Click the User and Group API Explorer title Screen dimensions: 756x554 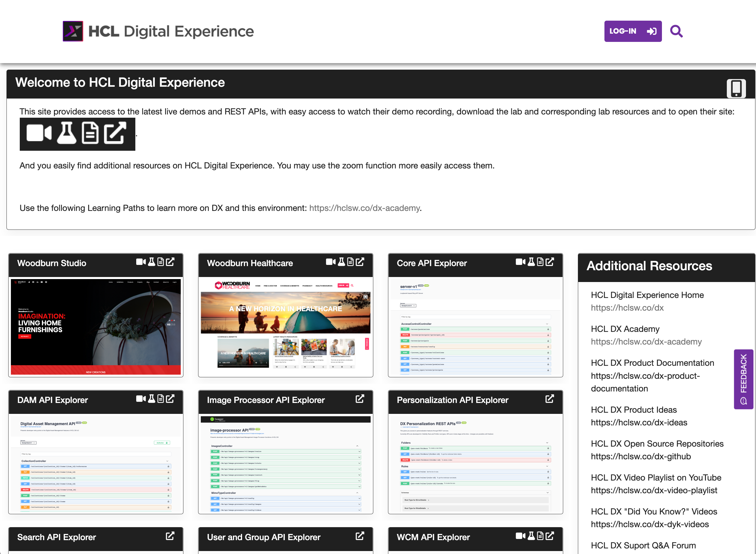pyautogui.click(x=264, y=537)
